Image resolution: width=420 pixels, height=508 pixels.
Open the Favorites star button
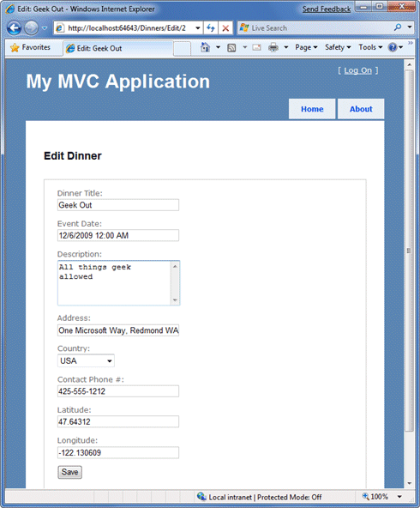30,48
